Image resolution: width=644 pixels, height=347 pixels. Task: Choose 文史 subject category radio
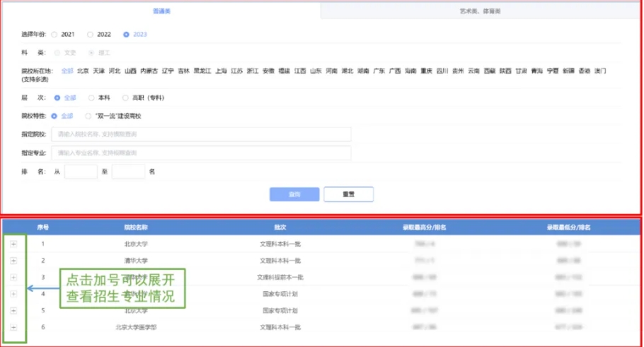(x=57, y=52)
